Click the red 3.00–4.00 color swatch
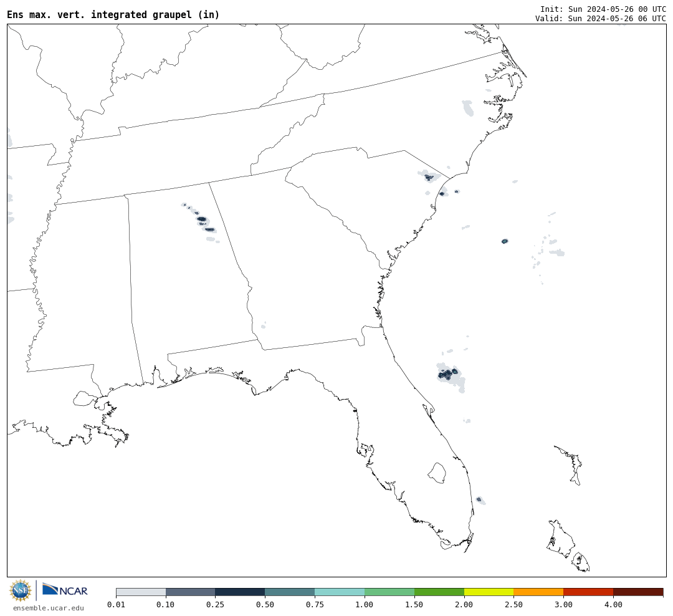This screenshot has height=616, width=673. [x=588, y=592]
